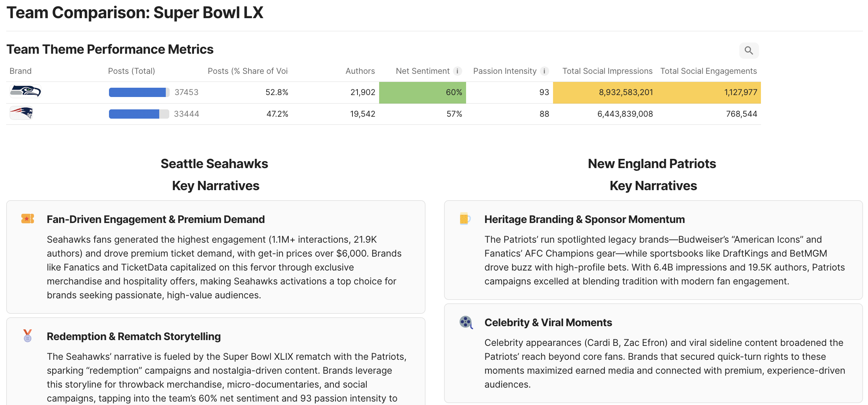Open the Passion Intensity info icon

tap(544, 71)
